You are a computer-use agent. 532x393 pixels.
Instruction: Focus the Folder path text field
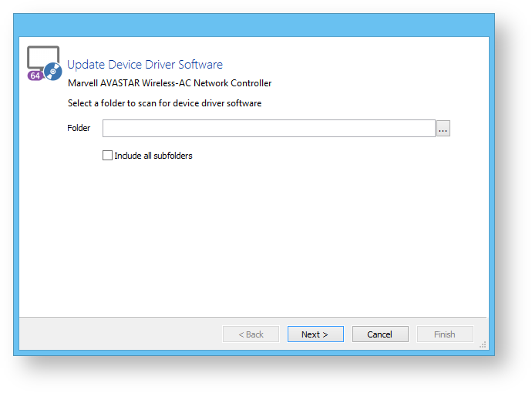tap(268, 129)
